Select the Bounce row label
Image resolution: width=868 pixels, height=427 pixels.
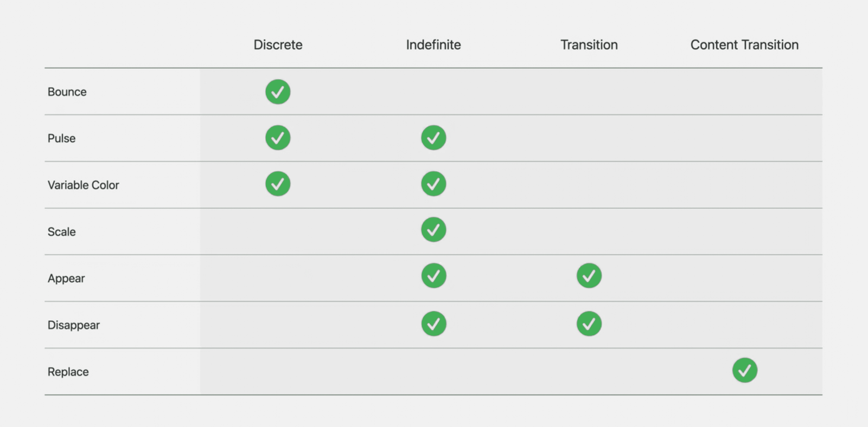tap(67, 92)
